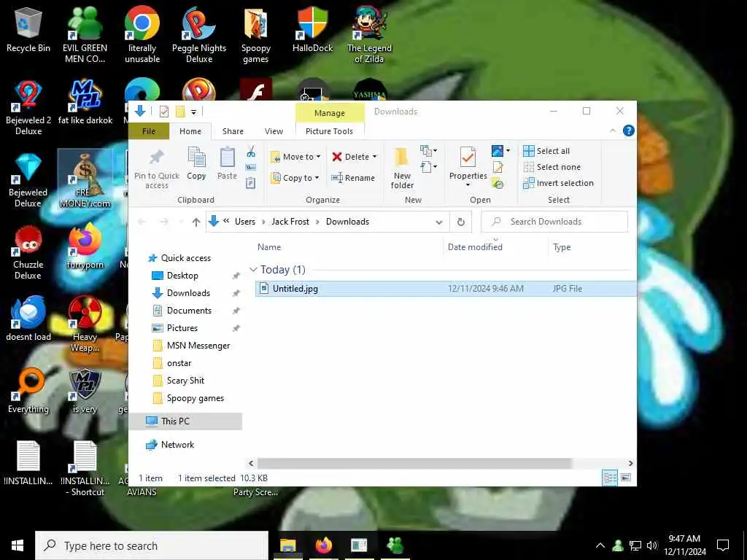
Task: Go up one folder level with the arrow
Action: 196,222
